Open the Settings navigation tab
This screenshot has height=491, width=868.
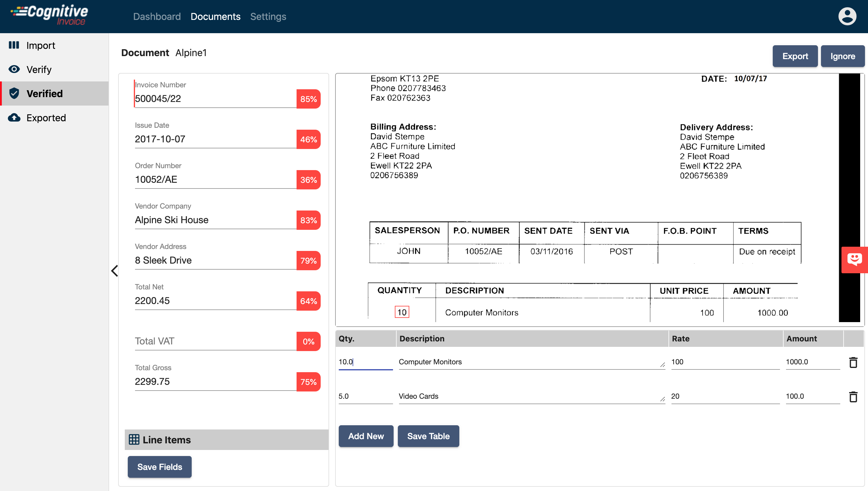click(x=268, y=17)
